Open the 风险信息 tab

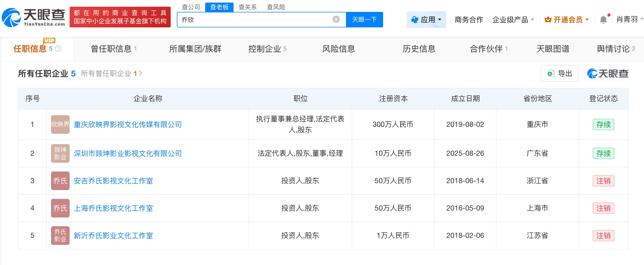click(339, 49)
